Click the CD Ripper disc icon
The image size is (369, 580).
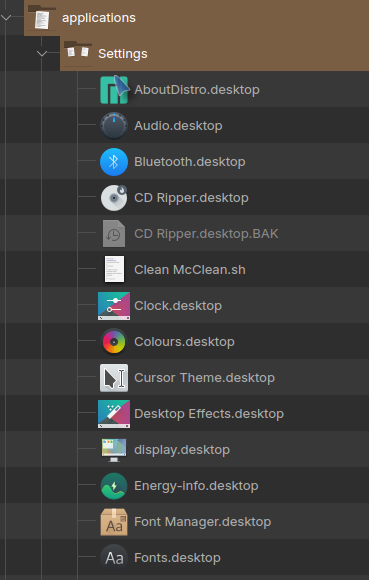pos(114,198)
